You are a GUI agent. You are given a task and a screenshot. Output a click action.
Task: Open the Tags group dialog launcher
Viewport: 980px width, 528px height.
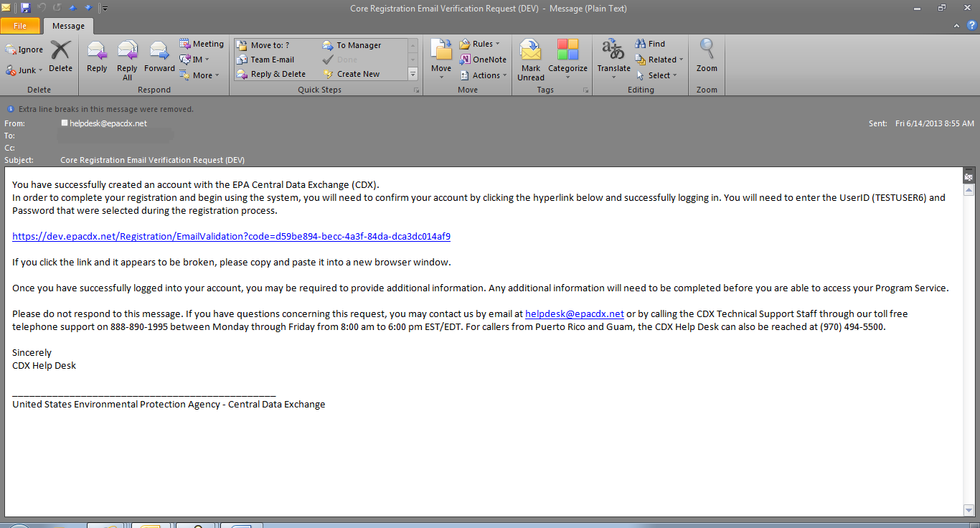585,90
